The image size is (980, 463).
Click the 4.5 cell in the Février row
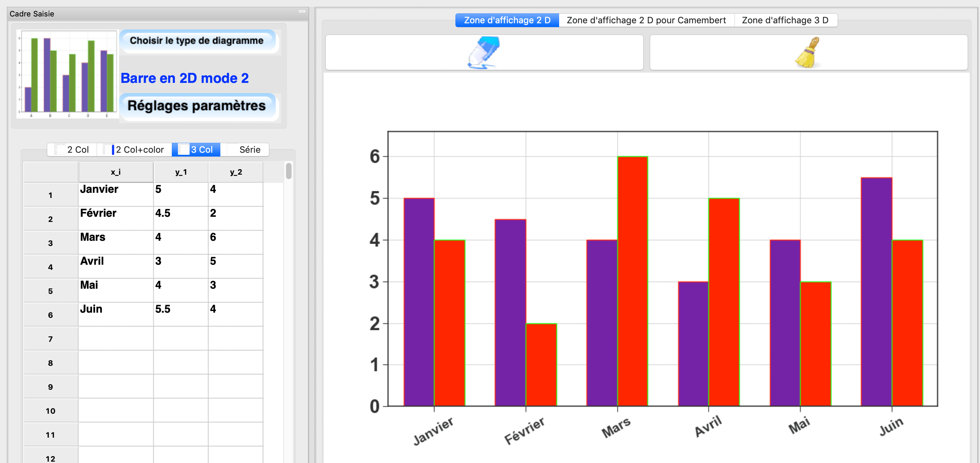pos(181,218)
